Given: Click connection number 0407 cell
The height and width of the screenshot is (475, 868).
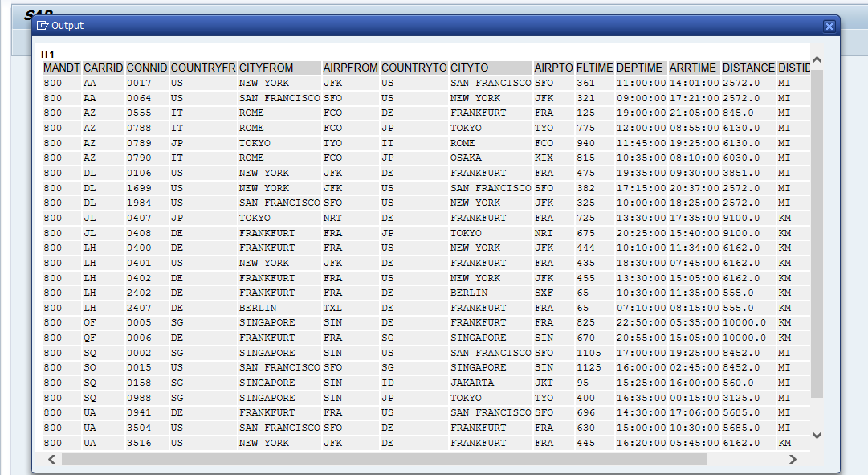Looking at the screenshot, I should tap(147, 219).
